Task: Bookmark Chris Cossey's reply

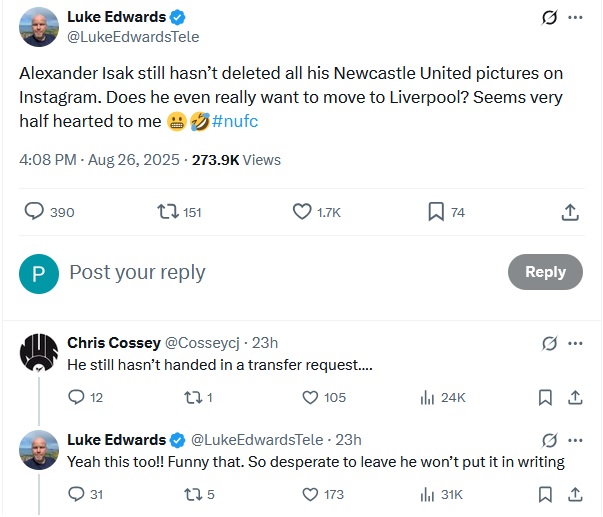Action: 545,398
